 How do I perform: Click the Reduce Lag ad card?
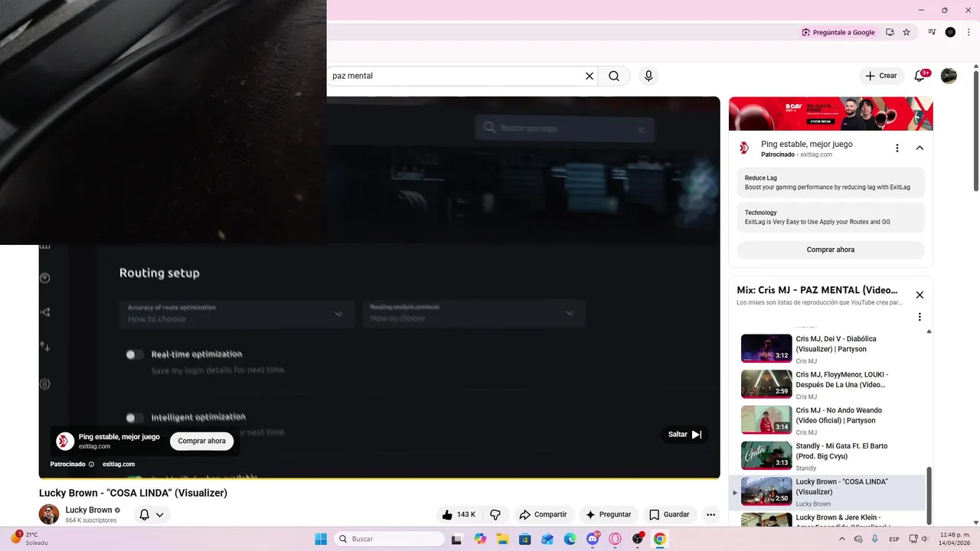(831, 183)
